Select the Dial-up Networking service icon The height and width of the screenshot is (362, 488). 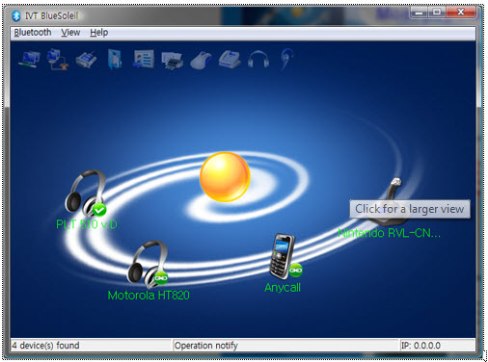[x=57, y=59]
